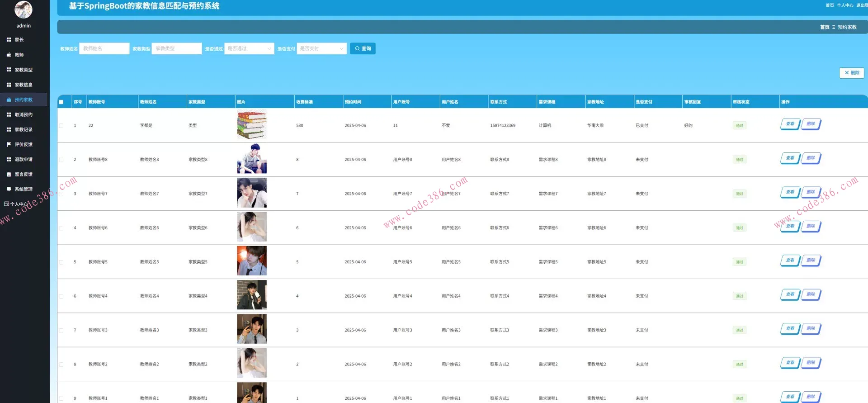Click 查看 in the 教师账号3 row
Screen dimensions: 868x403
(790, 328)
